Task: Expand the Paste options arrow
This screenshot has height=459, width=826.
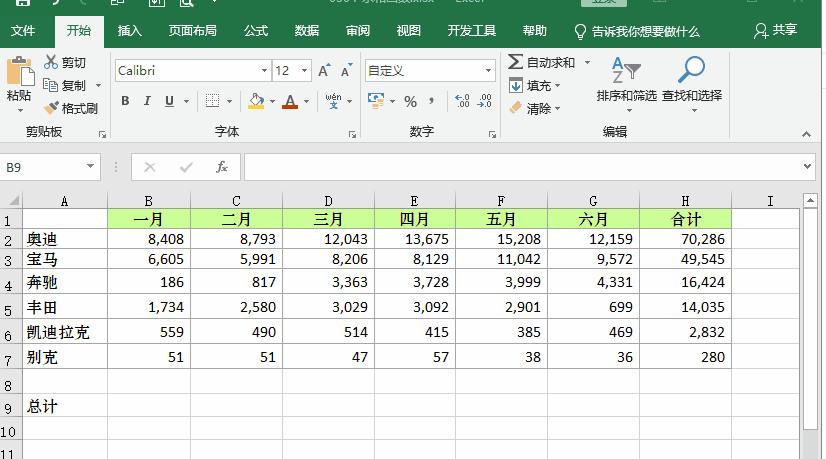Action: 20,110
